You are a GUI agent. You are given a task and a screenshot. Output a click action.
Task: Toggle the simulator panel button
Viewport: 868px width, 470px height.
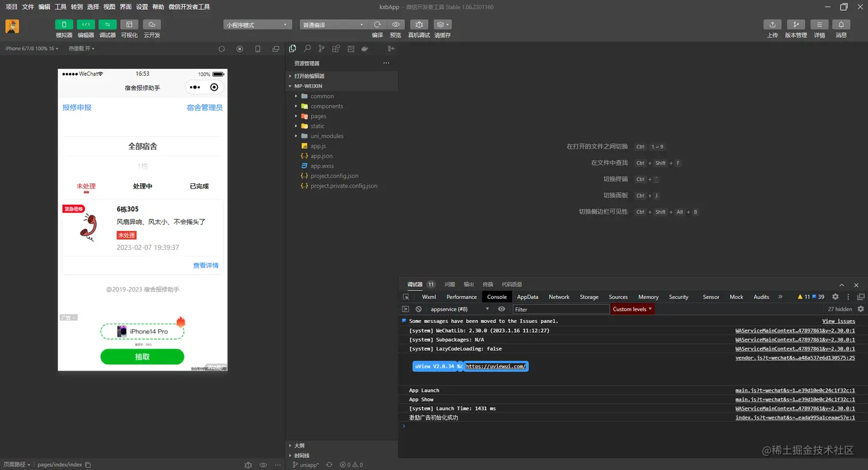[x=64, y=25]
